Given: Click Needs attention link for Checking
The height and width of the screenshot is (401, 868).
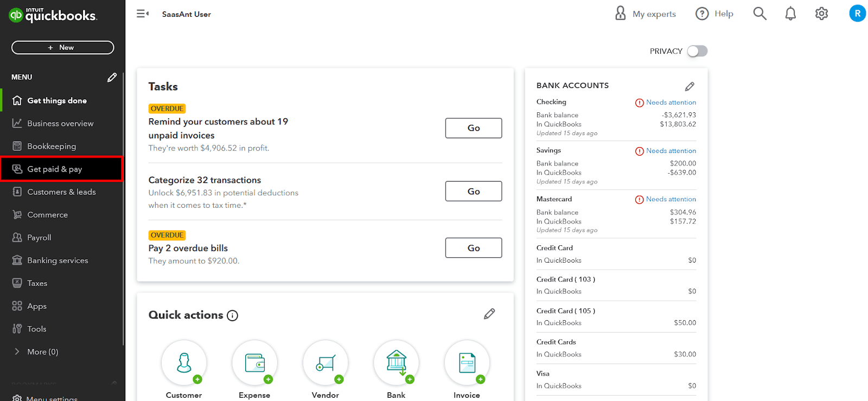Looking at the screenshot, I should click(671, 103).
